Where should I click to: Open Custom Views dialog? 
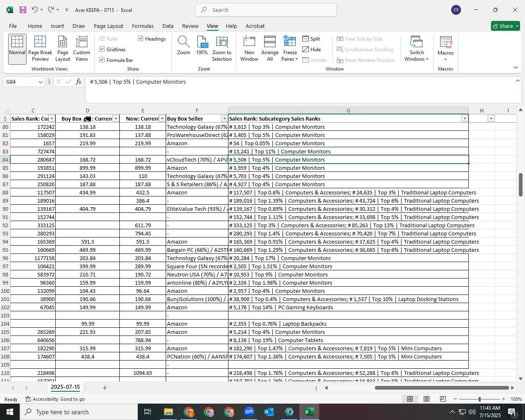tap(82, 49)
